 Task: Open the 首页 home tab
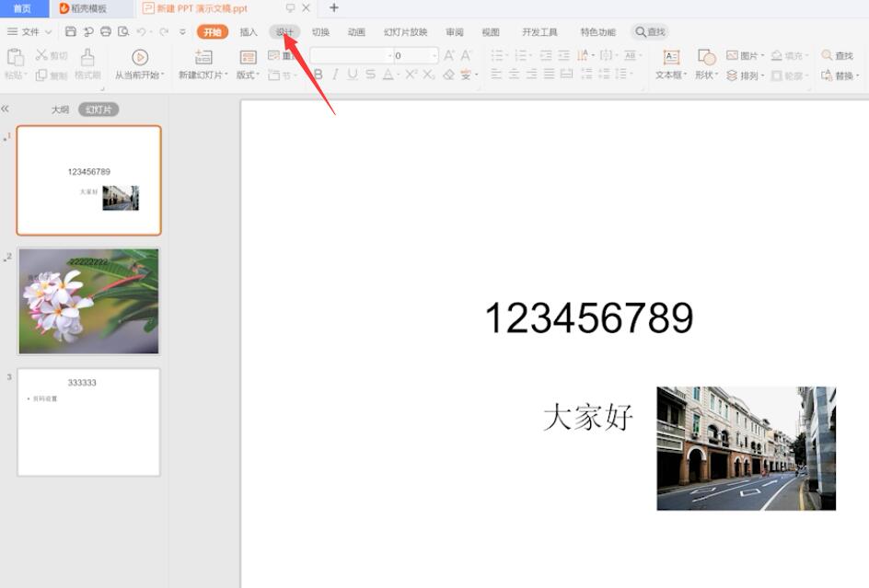(x=22, y=8)
